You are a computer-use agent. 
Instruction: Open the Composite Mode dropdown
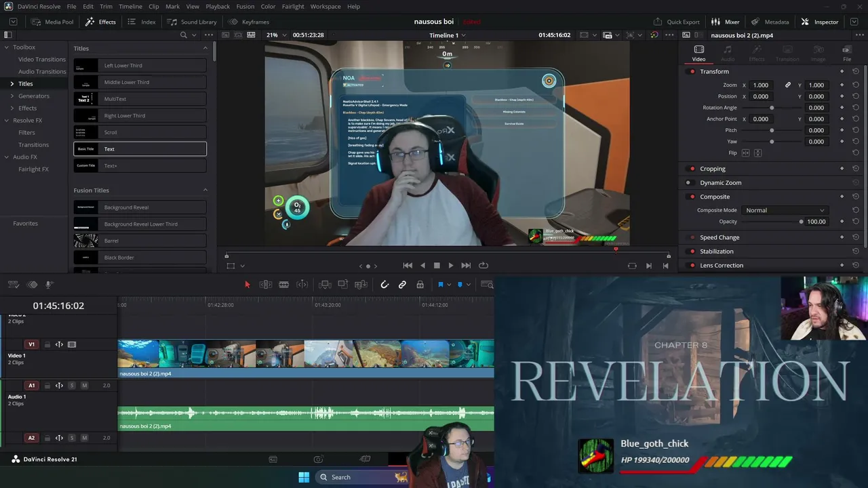pos(784,210)
